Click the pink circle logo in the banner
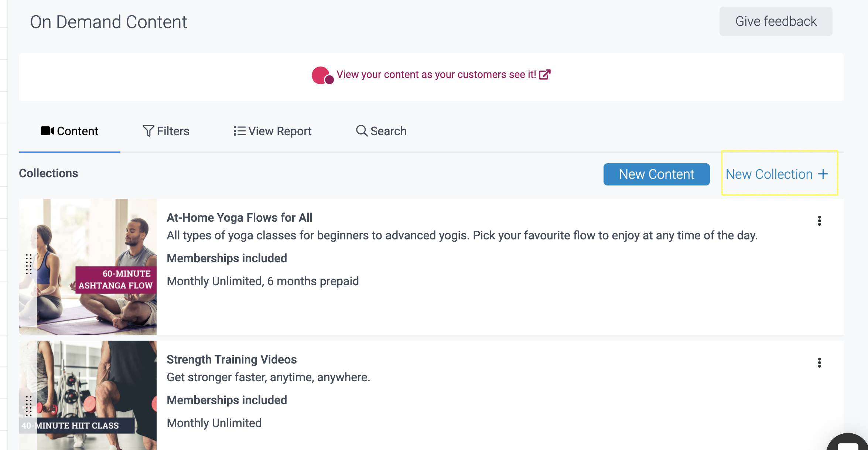 click(322, 75)
